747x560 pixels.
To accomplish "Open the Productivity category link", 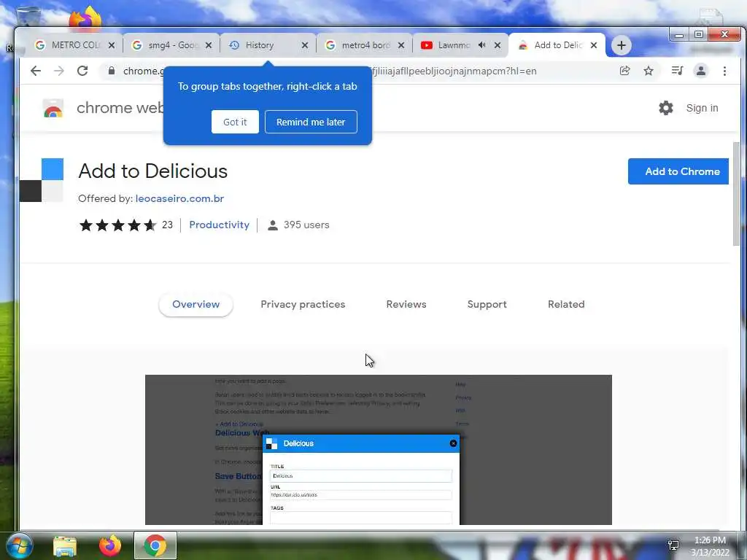I will 219,225.
